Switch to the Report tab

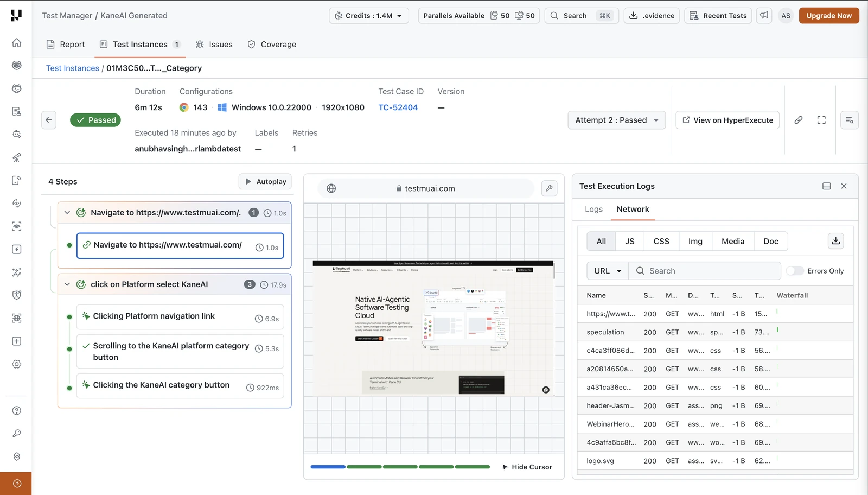coord(66,45)
